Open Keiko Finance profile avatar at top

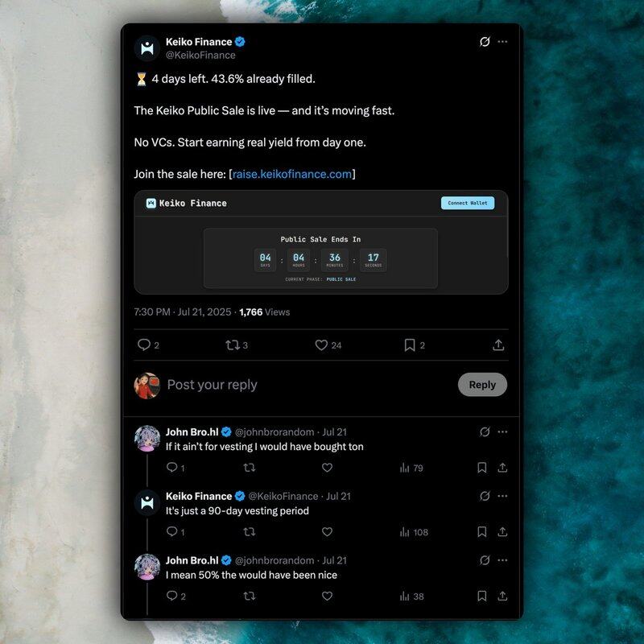pyautogui.click(x=147, y=48)
